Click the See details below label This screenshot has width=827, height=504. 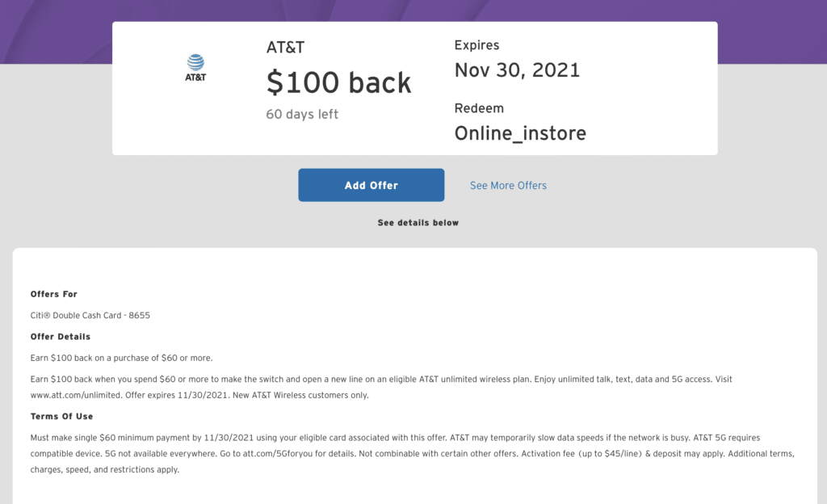(418, 222)
